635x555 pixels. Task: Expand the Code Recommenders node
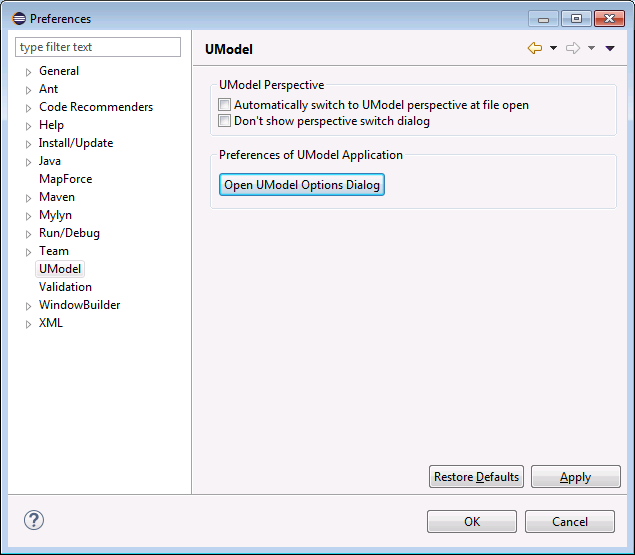(x=28, y=109)
